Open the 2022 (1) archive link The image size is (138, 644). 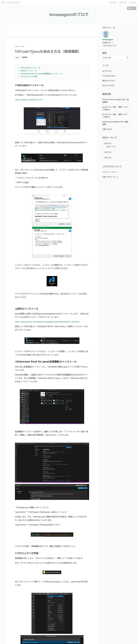tap(108, 152)
